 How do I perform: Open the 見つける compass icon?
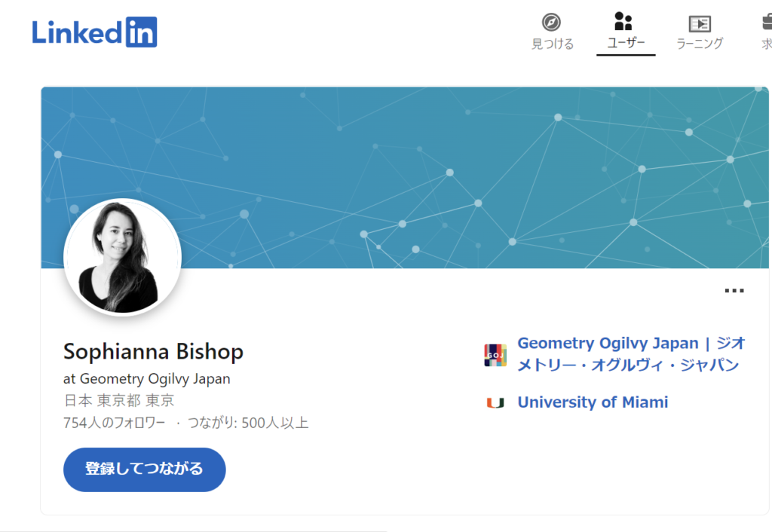pyautogui.click(x=551, y=22)
